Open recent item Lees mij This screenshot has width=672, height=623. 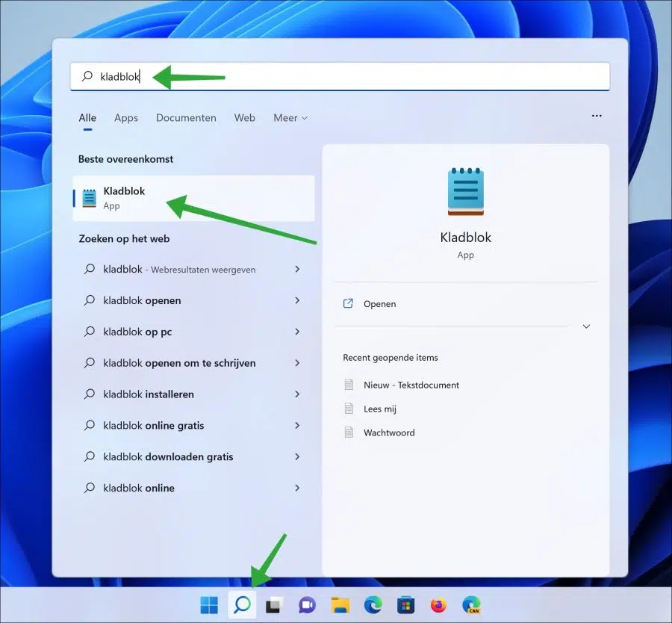380,409
